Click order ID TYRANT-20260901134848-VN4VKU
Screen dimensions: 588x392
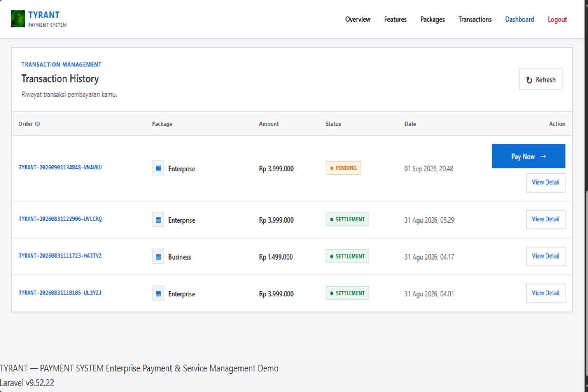60,167
